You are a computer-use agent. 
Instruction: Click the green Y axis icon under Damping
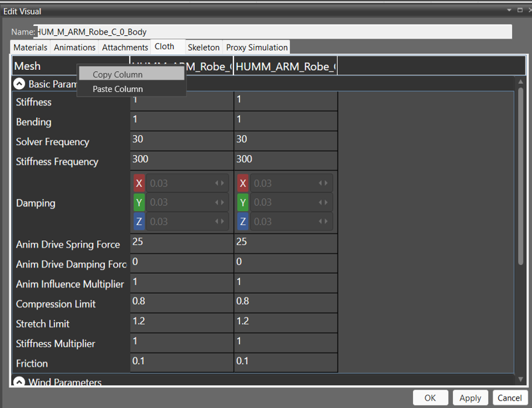140,202
